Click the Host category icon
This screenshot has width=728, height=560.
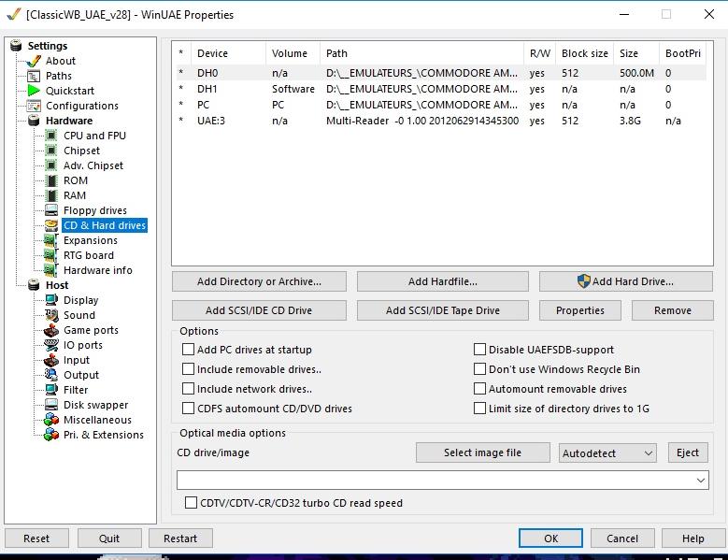coord(34,285)
